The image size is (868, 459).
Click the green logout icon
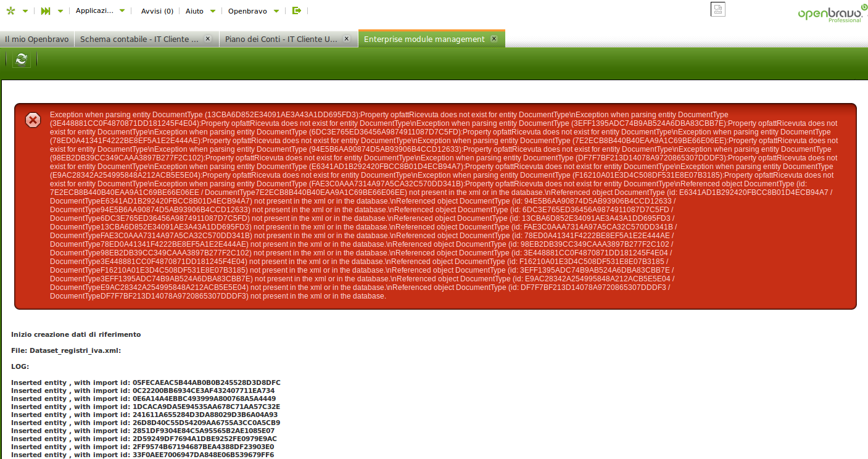point(297,11)
